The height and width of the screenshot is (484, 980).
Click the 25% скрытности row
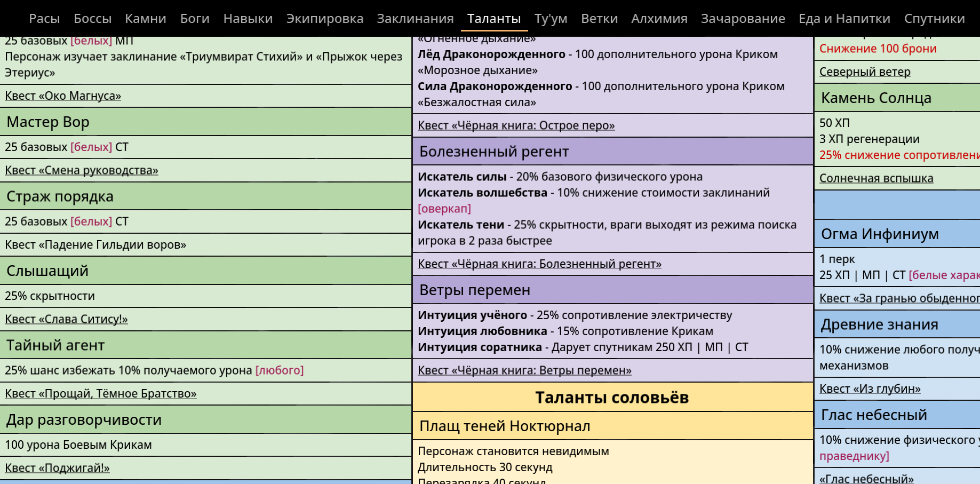(x=206, y=296)
